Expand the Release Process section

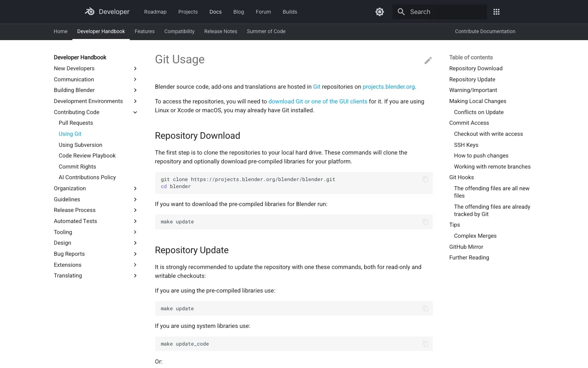click(x=135, y=210)
